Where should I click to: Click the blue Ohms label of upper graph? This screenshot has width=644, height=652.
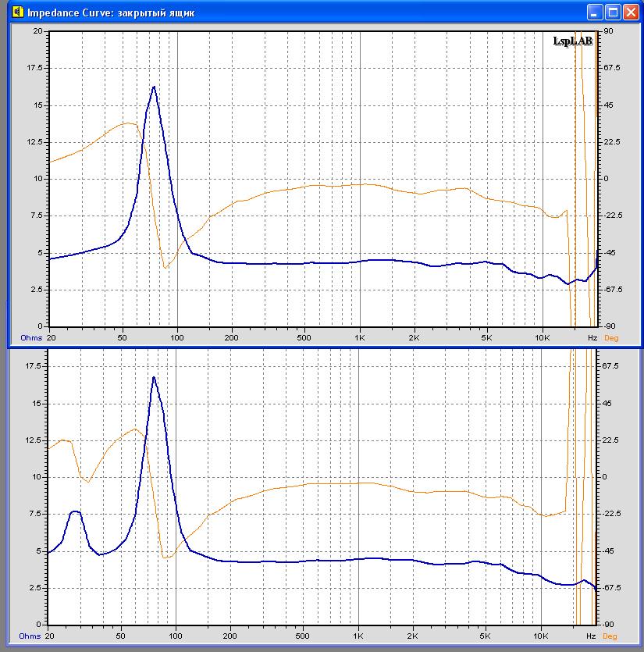click(x=30, y=338)
